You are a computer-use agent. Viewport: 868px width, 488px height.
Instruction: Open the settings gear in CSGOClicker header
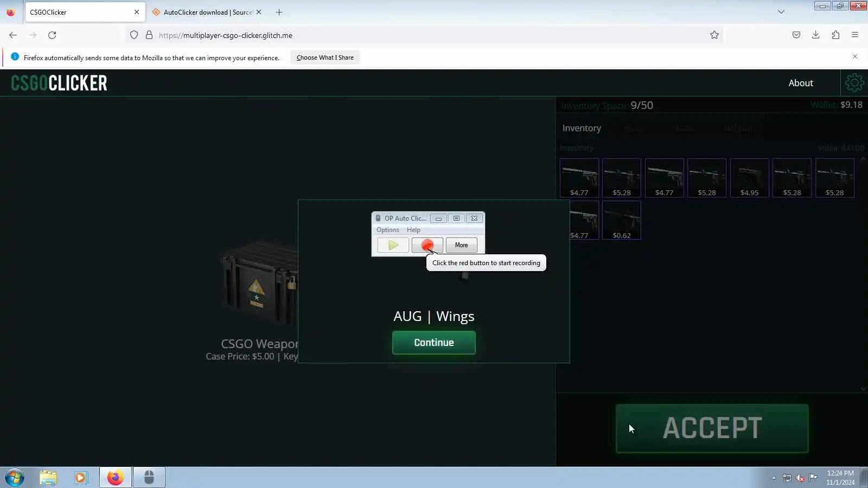click(854, 83)
